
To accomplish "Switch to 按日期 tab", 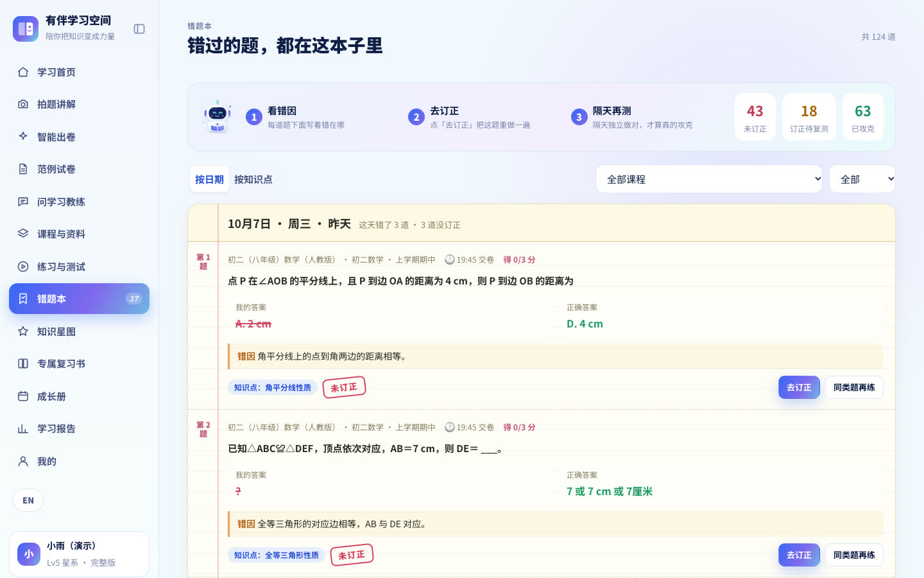I will tap(209, 179).
